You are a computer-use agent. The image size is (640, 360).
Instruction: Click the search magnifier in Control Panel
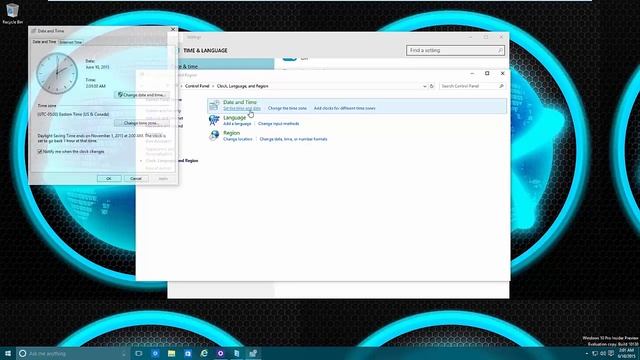pyautogui.click(x=501, y=86)
